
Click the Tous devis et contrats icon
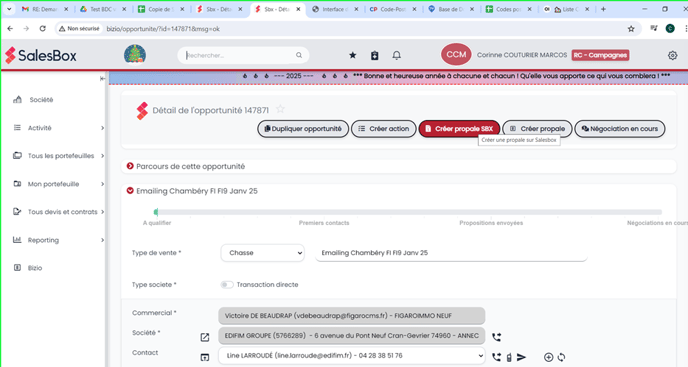17,212
